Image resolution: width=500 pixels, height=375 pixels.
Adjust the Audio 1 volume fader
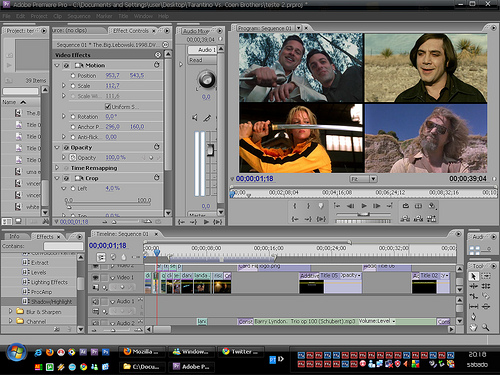pos(210,150)
